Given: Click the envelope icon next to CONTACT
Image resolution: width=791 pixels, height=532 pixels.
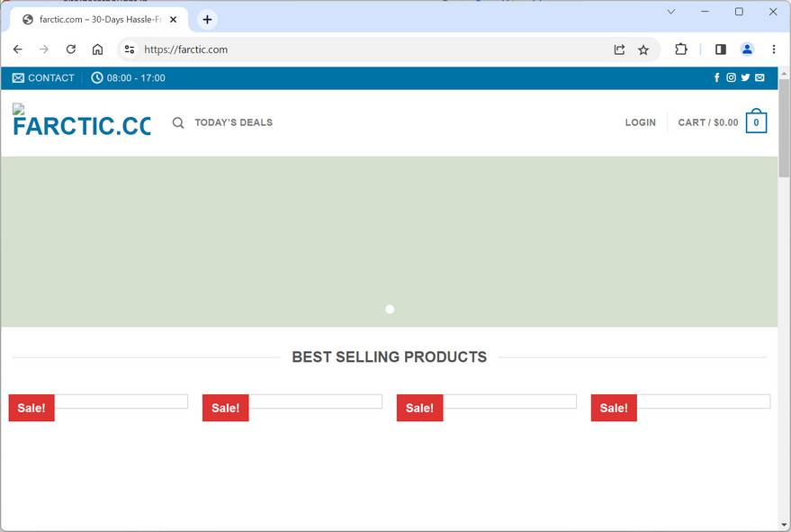Looking at the screenshot, I should [17, 77].
